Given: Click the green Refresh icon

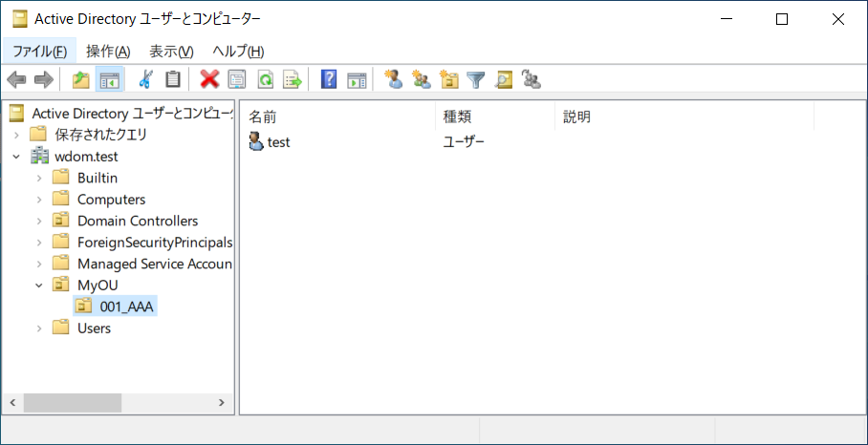Looking at the screenshot, I should pyautogui.click(x=267, y=79).
